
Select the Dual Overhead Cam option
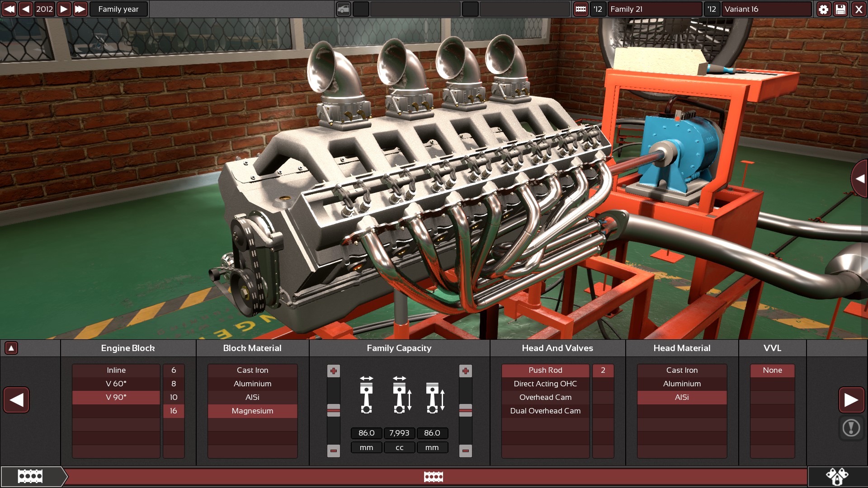[x=545, y=411]
